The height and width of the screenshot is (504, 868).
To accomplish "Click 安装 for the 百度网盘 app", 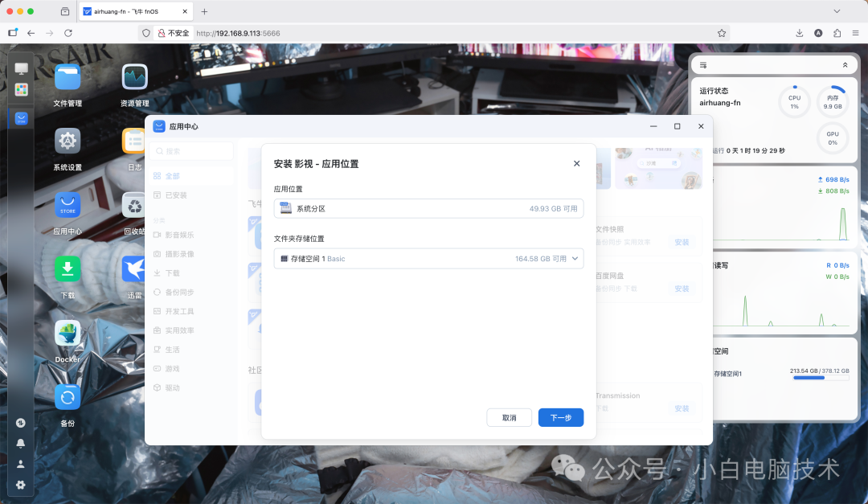I will pyautogui.click(x=682, y=289).
